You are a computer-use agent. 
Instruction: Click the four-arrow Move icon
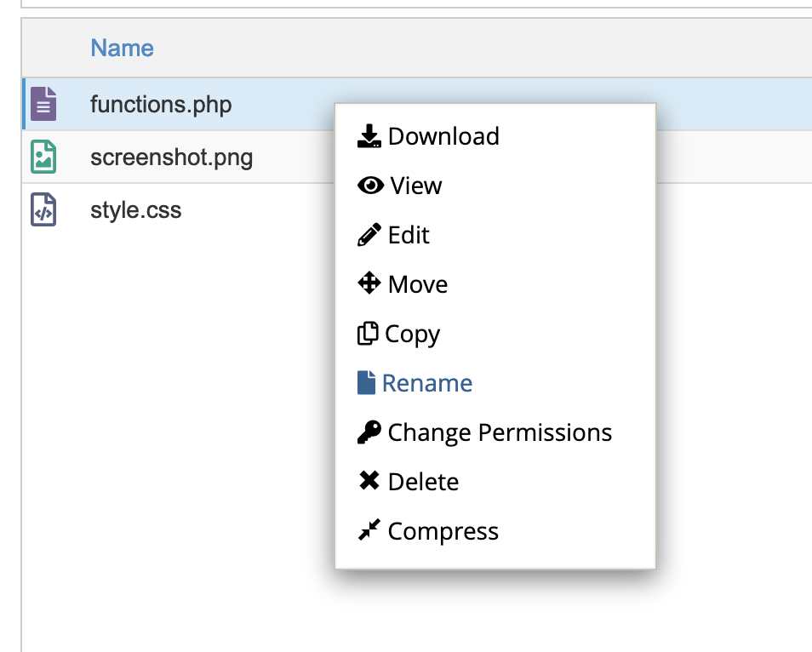(x=369, y=283)
